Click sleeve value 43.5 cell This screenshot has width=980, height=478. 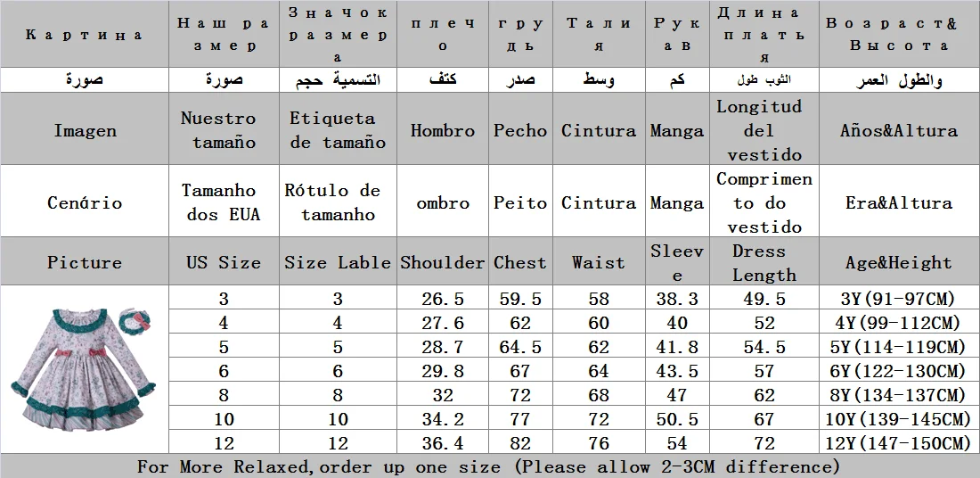tap(677, 371)
